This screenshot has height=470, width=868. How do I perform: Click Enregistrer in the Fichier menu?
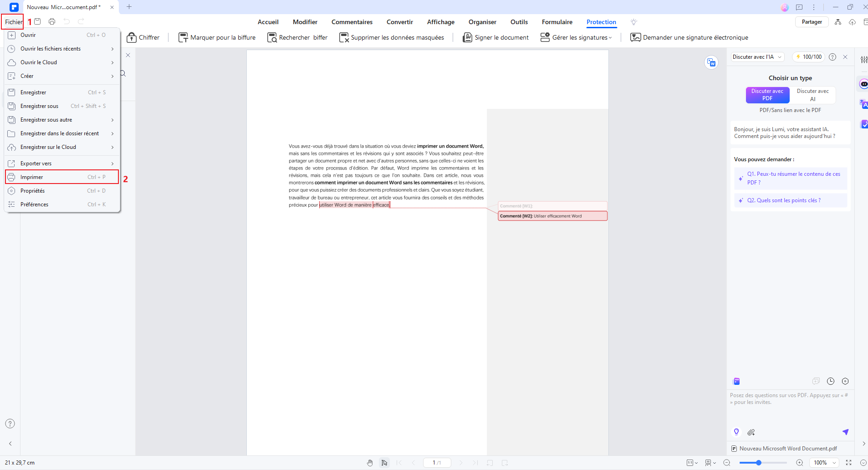(62, 92)
